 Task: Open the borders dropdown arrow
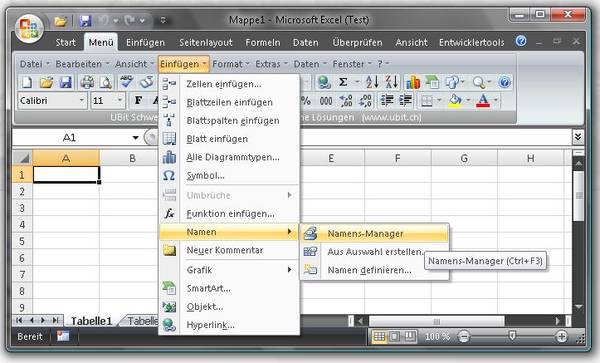(x=439, y=101)
